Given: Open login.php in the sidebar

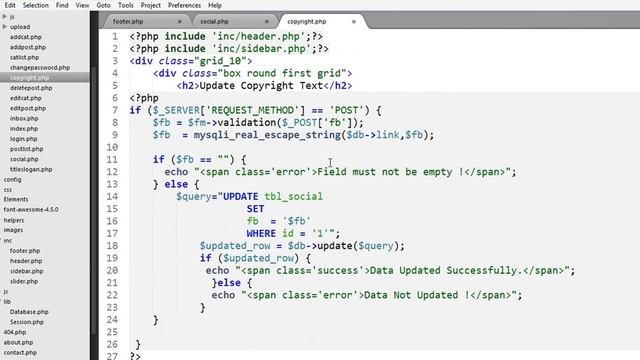Looking at the screenshot, I should pos(23,139).
